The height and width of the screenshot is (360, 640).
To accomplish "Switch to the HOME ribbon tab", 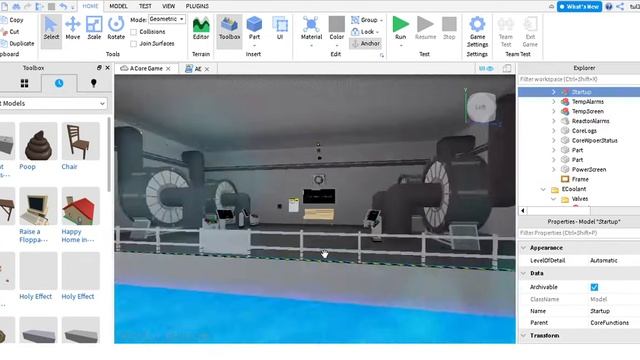I will click(x=90, y=6).
